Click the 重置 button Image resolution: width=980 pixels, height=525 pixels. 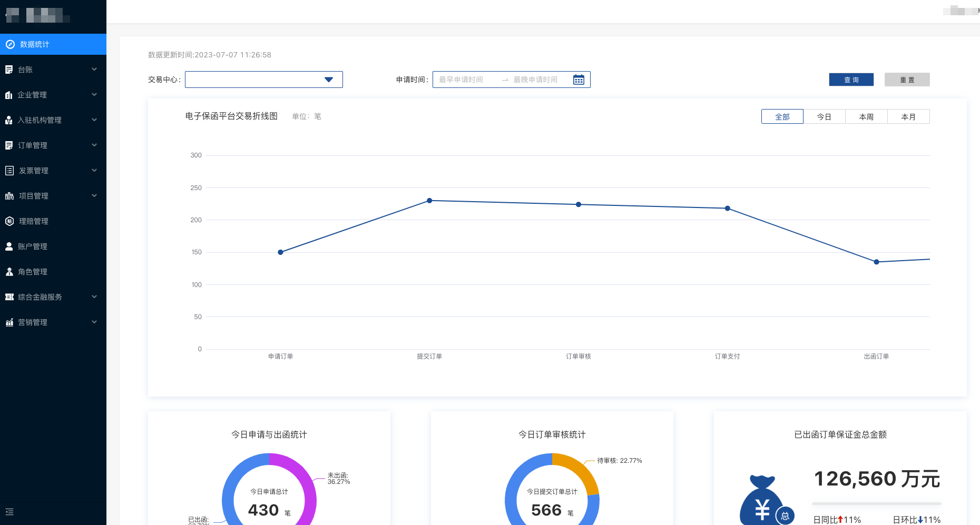[x=907, y=80]
